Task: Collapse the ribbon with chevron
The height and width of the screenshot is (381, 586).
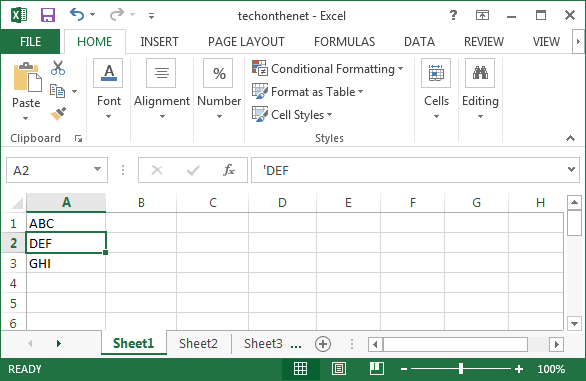Action: point(570,138)
